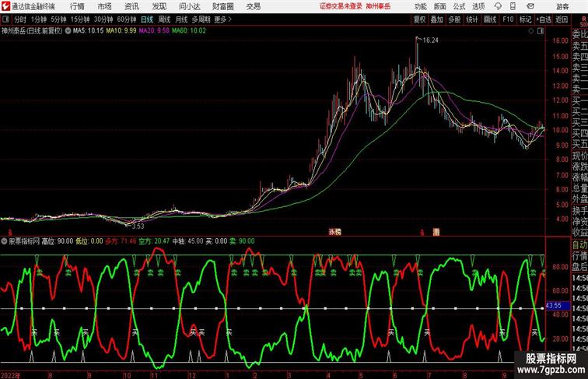
Task: Open the 问小达 menu
Action: pos(189,6)
